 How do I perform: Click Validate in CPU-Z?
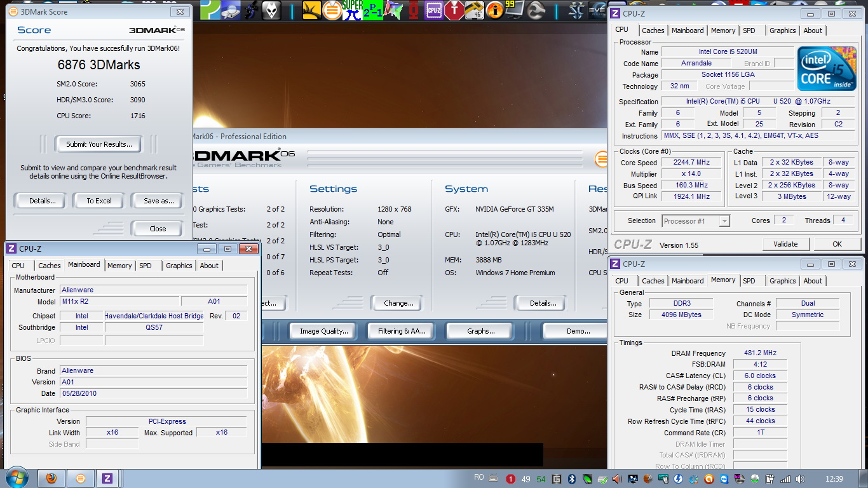(785, 244)
